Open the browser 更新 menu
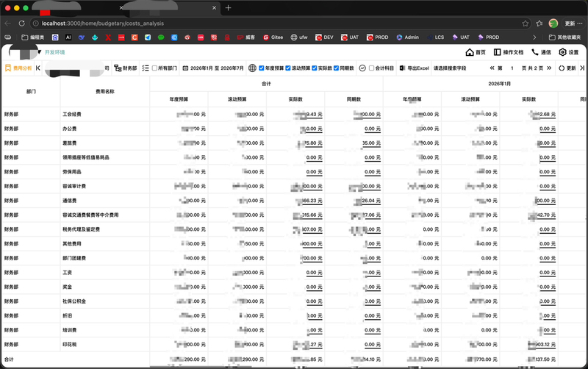This screenshot has height=369, width=588. pyautogui.click(x=573, y=24)
